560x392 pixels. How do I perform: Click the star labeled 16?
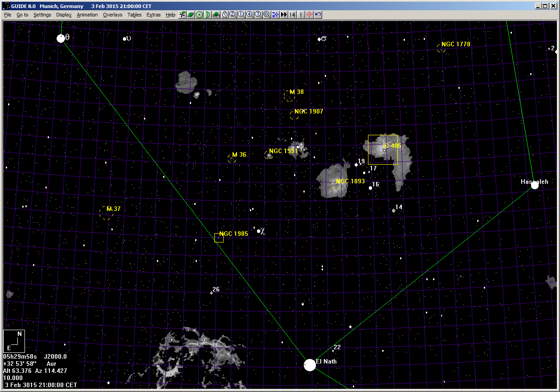coord(371,188)
